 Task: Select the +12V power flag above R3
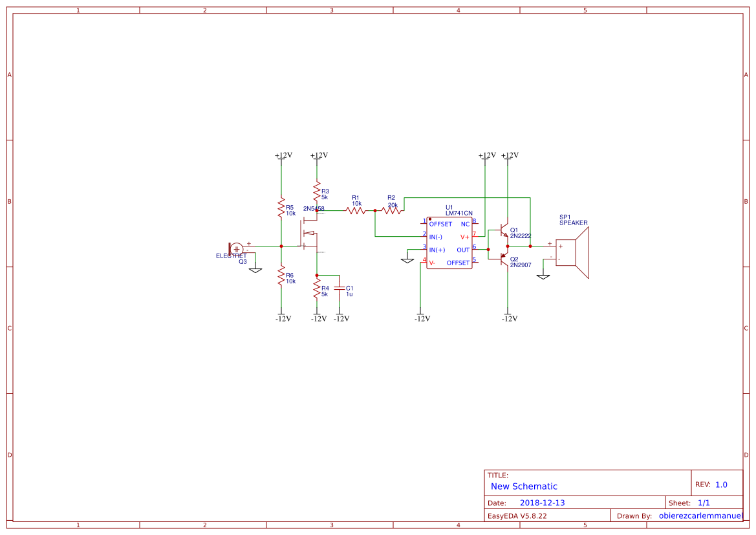(x=318, y=155)
